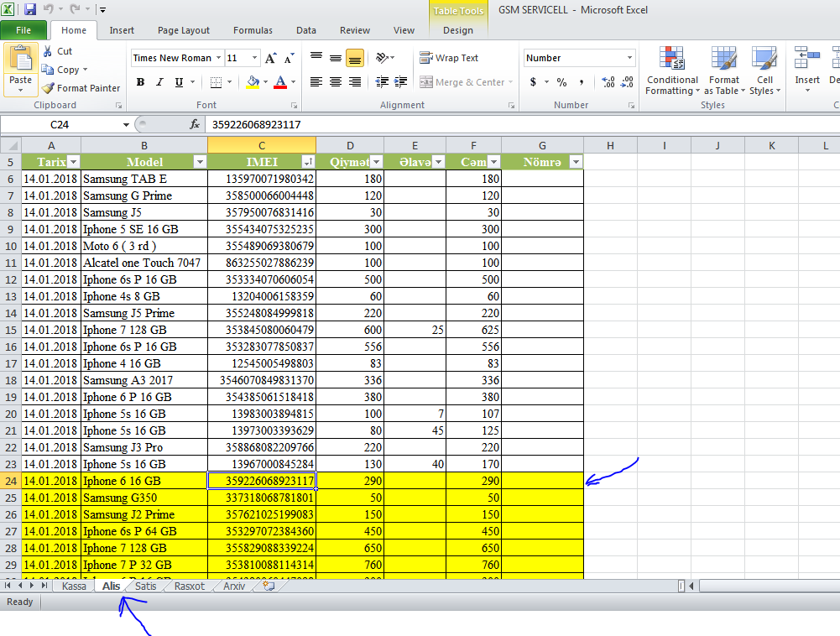This screenshot has height=636, width=840.
Task: Click next sheet navigation arrow
Action: pyautogui.click(x=32, y=586)
